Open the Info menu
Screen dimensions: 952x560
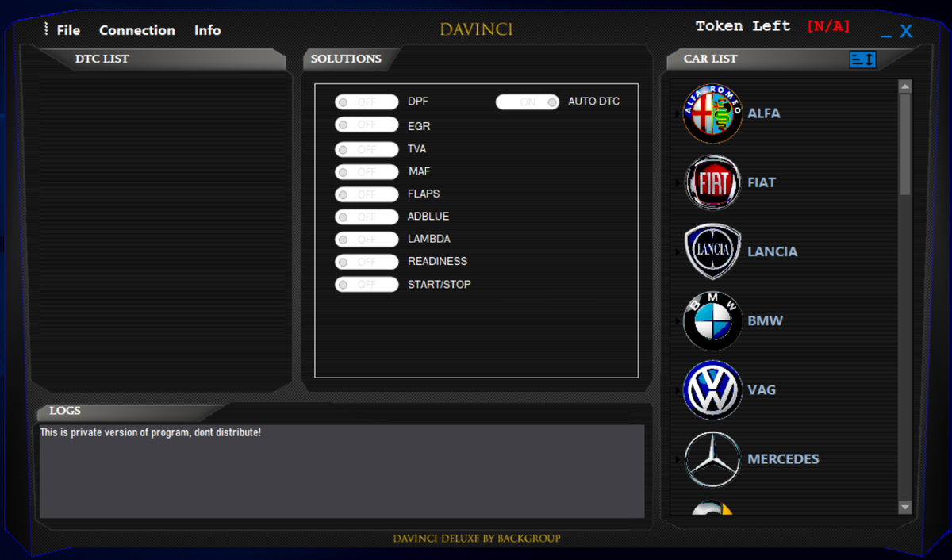coord(208,30)
